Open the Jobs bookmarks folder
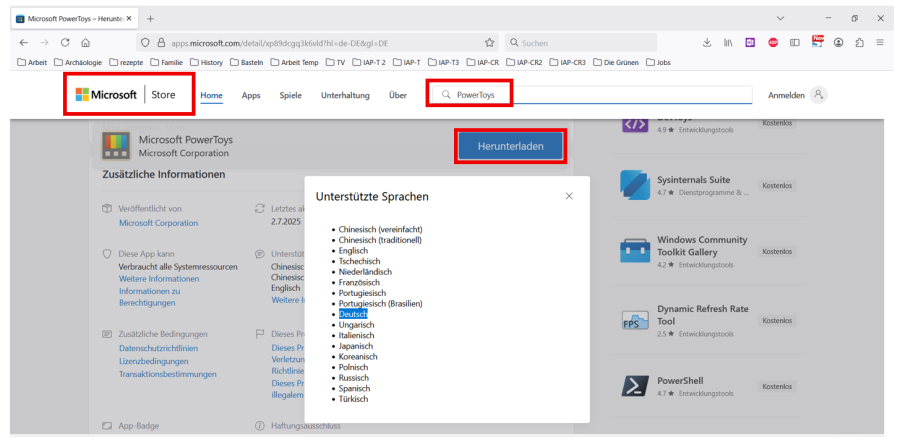Viewport: 900px width, 444px height. (658, 63)
